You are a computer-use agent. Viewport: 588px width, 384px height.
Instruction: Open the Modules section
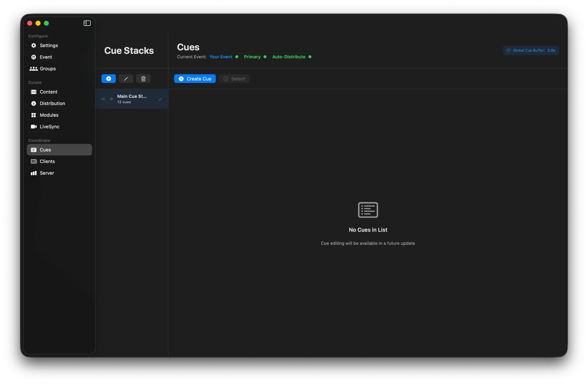pos(49,115)
